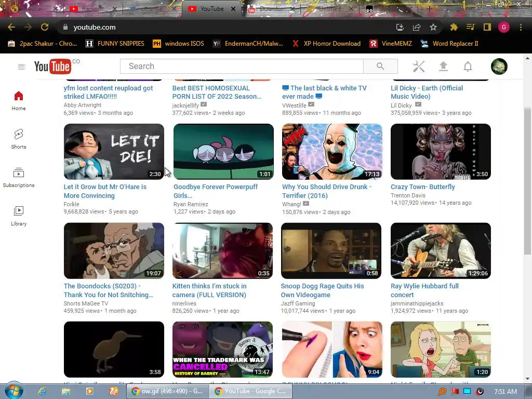Go to Home in the sidebar
The height and width of the screenshot is (399, 532).
pos(19,101)
